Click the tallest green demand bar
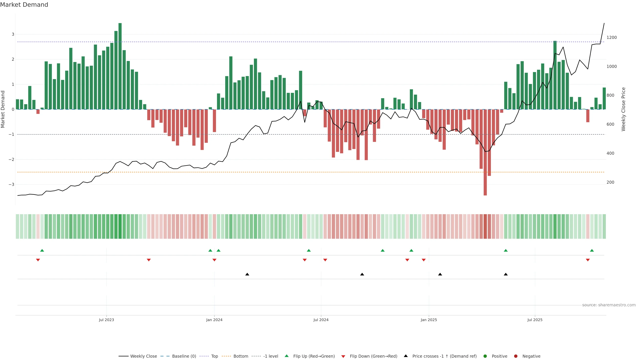 click(x=120, y=66)
